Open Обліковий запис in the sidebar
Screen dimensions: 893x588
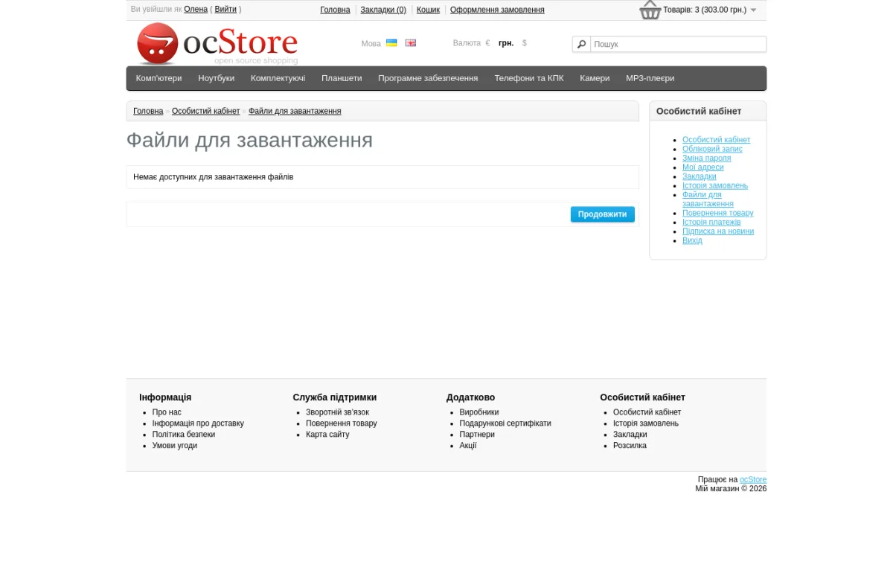tap(712, 149)
